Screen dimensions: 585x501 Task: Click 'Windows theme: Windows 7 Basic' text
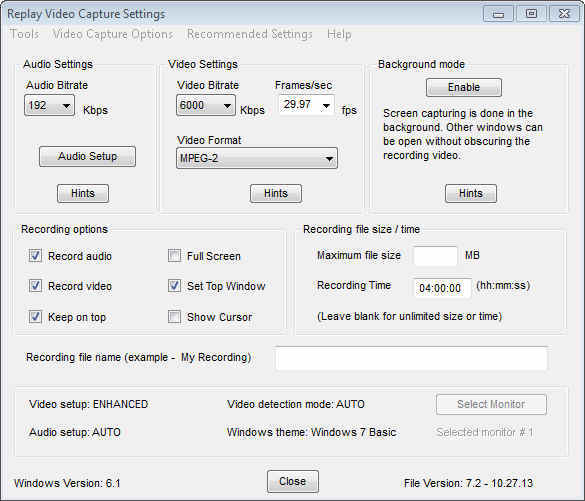(x=312, y=432)
